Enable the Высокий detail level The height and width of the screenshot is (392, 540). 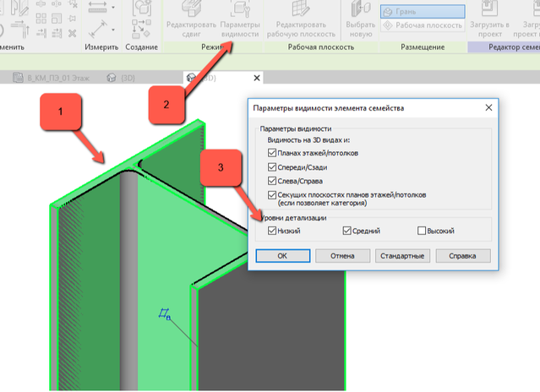tap(422, 231)
